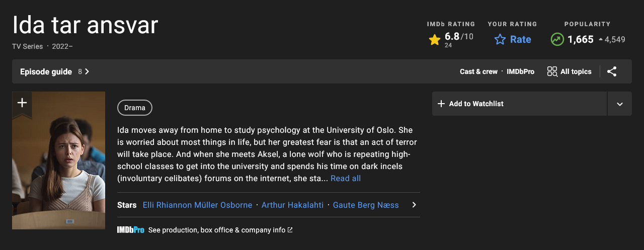Click the yellow IMDb rating star
The width and height of the screenshot is (644, 250).
point(435,40)
